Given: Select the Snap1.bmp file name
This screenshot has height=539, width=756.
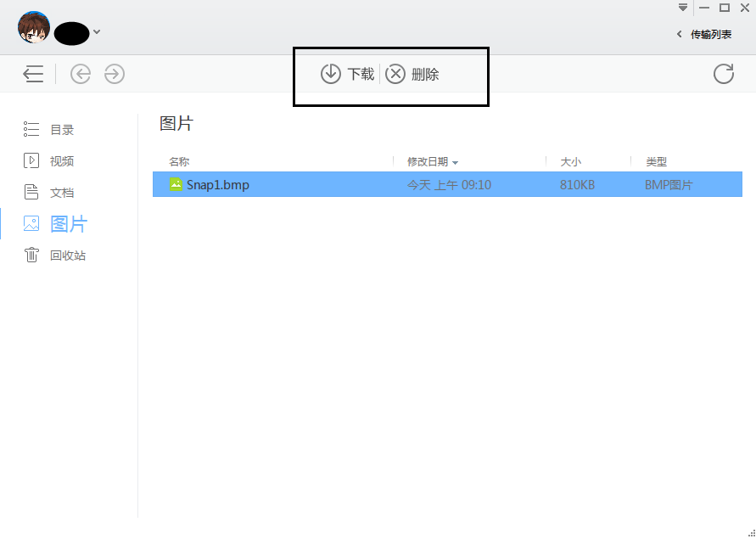Looking at the screenshot, I should (218, 185).
